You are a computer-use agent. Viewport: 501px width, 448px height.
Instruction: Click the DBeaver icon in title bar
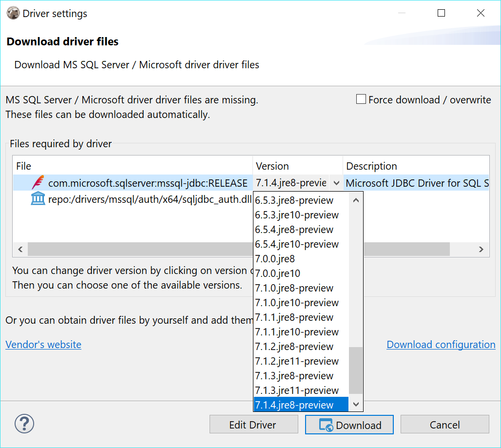(13, 13)
